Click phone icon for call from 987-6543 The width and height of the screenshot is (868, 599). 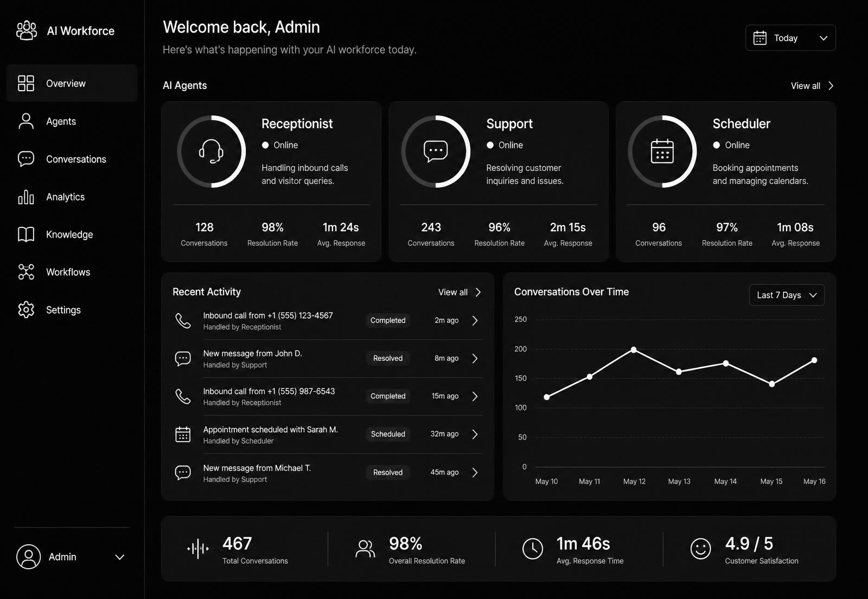click(183, 397)
